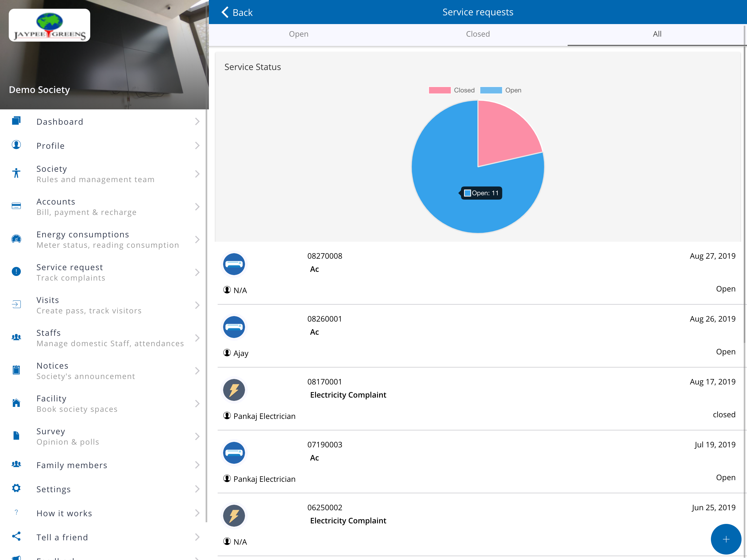Open the Family members group icon
747x560 pixels.
point(16,464)
